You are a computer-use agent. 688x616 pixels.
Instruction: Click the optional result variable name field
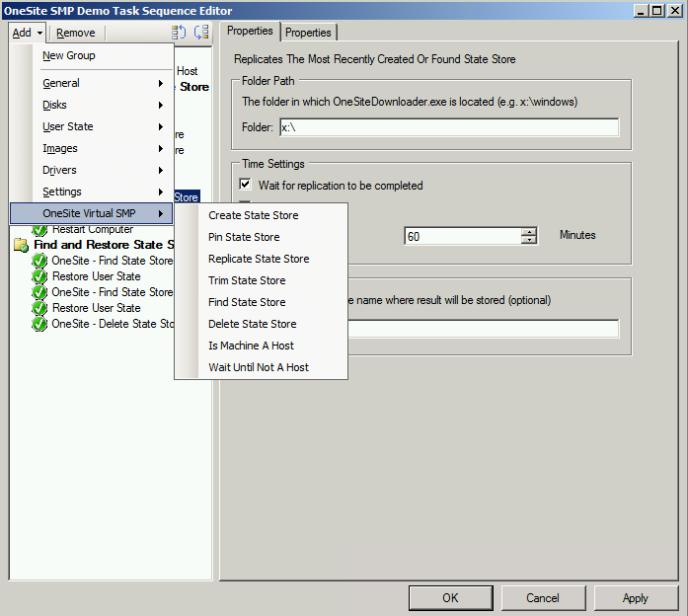click(483, 329)
